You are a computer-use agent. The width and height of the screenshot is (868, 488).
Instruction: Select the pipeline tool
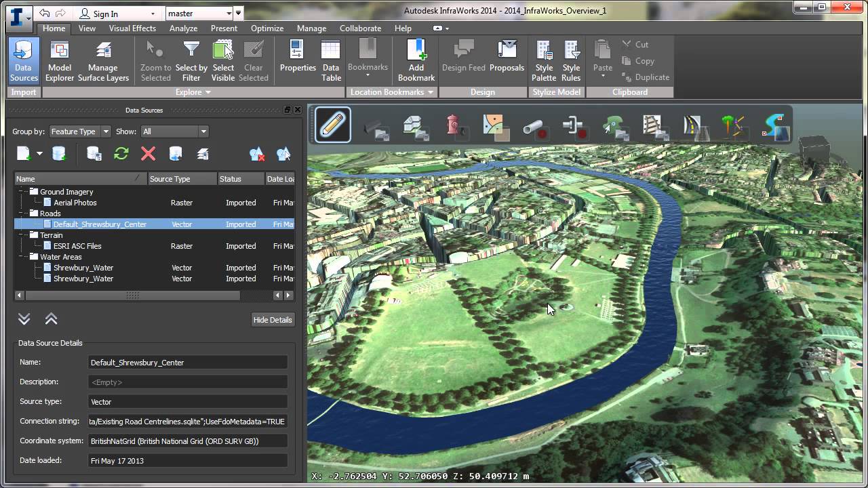[534, 127]
